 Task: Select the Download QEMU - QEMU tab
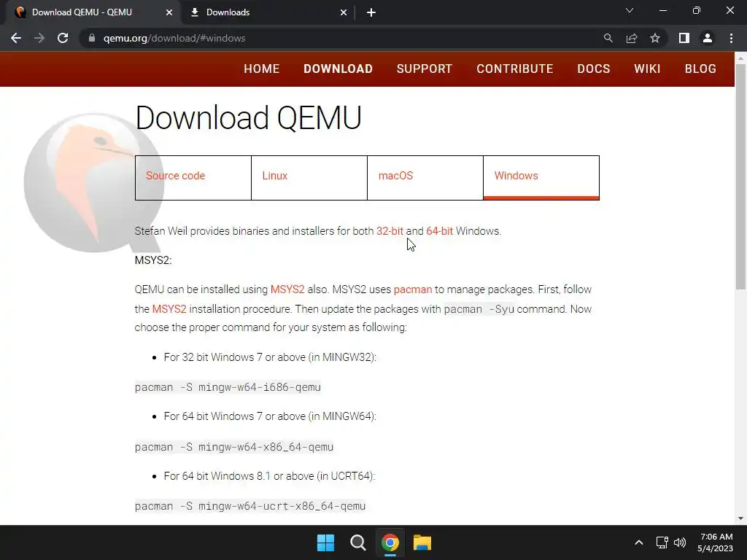93,13
